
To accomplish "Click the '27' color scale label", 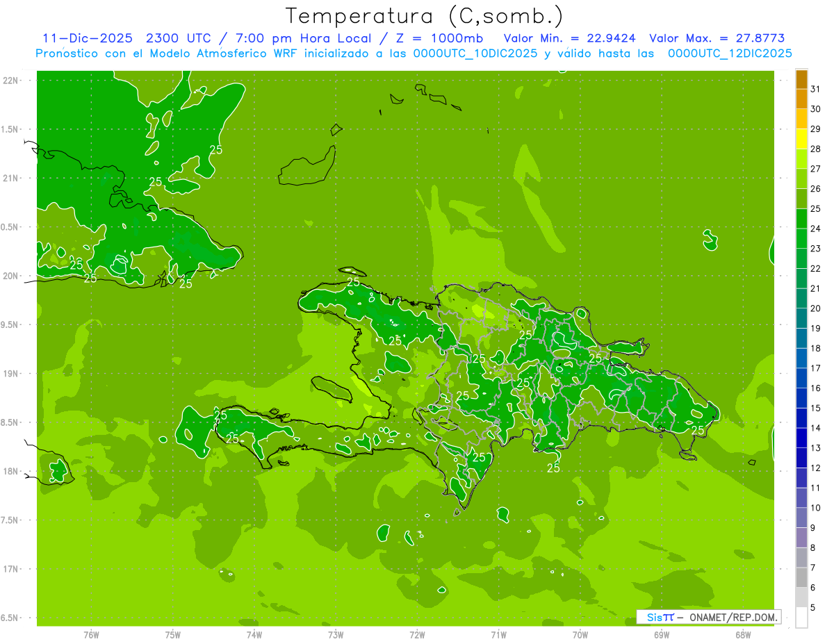I will 816,169.
